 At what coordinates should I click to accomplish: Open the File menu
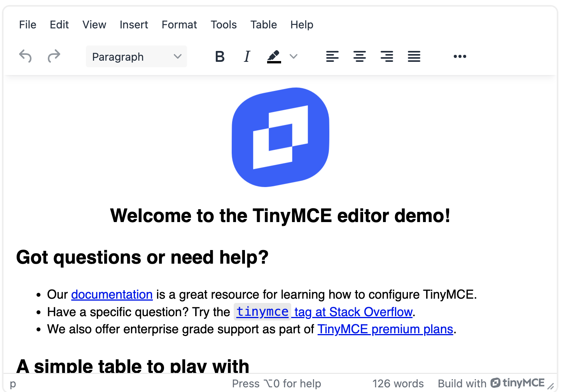click(28, 24)
